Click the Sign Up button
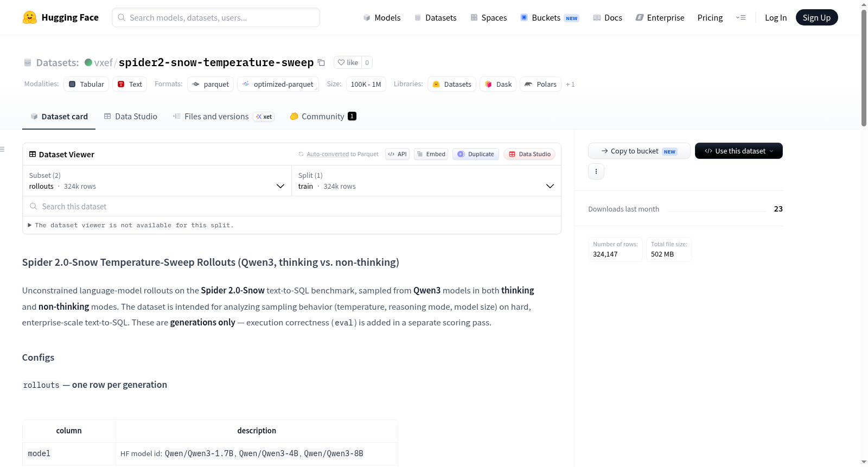The image size is (868, 467). click(816, 17)
